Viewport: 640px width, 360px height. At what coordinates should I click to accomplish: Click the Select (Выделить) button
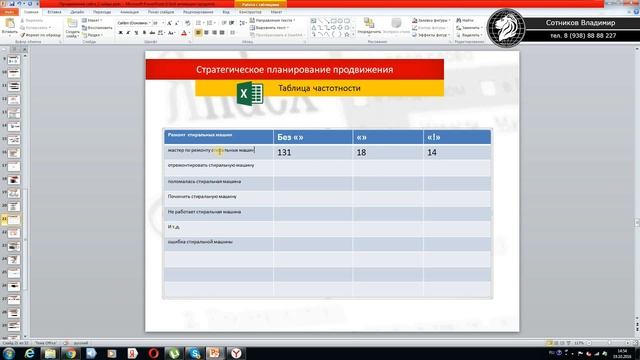coord(469,35)
